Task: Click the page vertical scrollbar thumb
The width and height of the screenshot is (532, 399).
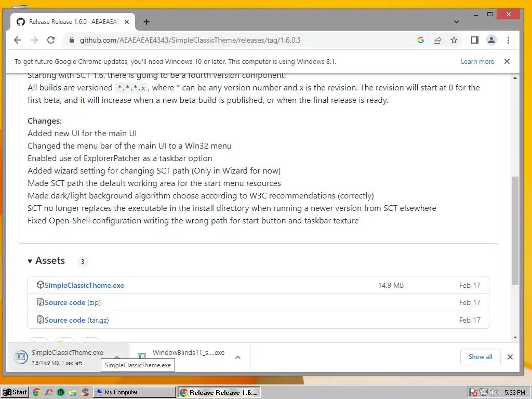Action: (515, 231)
